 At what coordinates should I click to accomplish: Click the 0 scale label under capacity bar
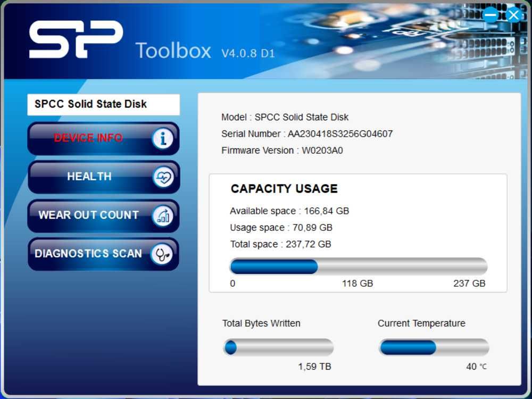coord(232,284)
